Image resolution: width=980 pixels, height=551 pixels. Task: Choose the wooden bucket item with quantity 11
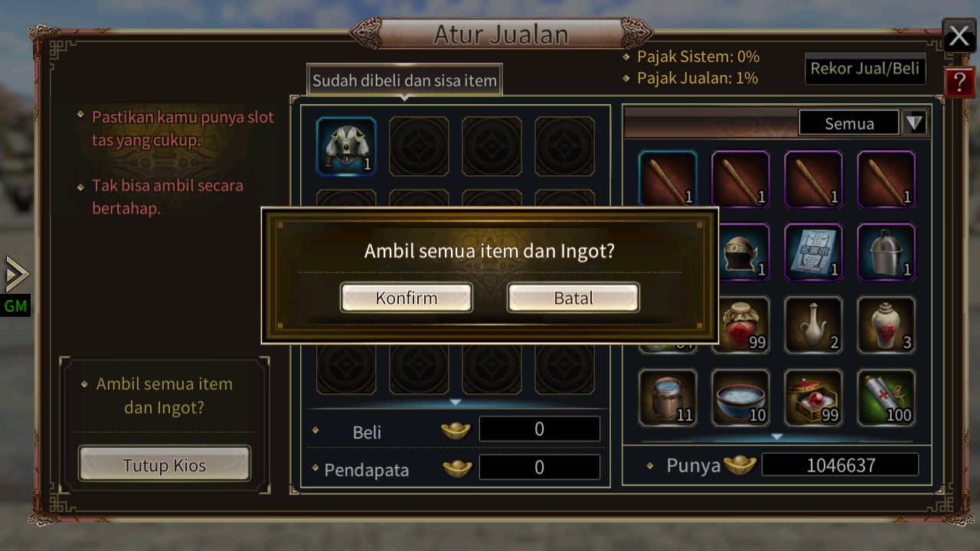668,398
